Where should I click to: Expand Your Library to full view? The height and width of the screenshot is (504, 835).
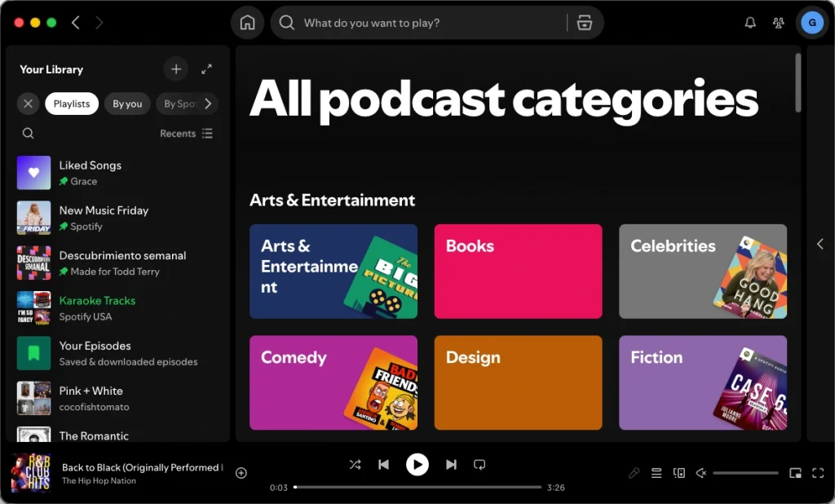(206, 69)
